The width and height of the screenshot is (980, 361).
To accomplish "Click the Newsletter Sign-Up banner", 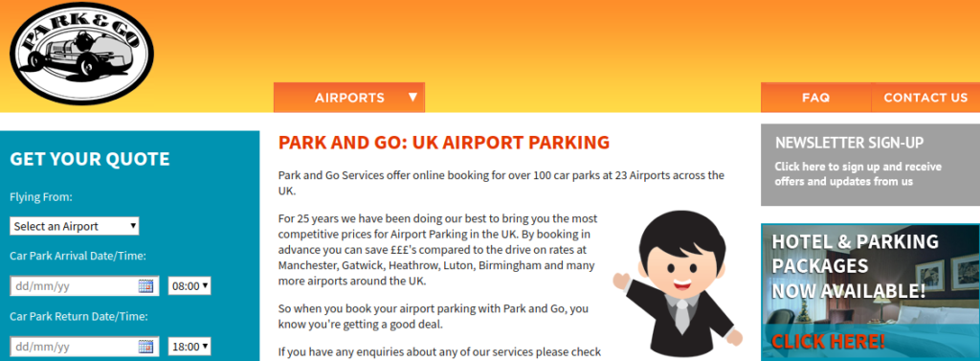I will tap(870, 165).
